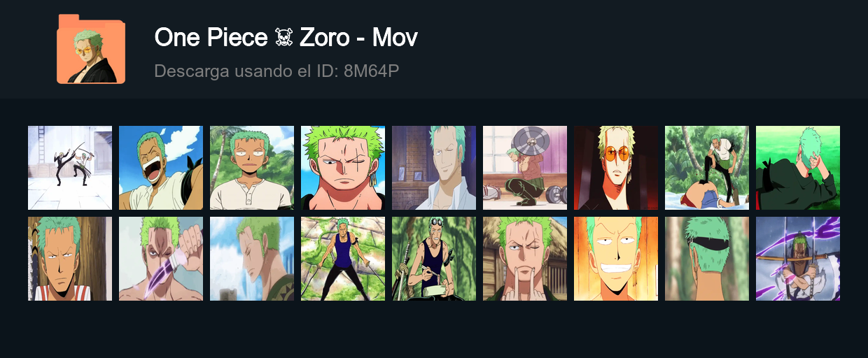Select Zoro side profile sky sticker

pos(252,259)
